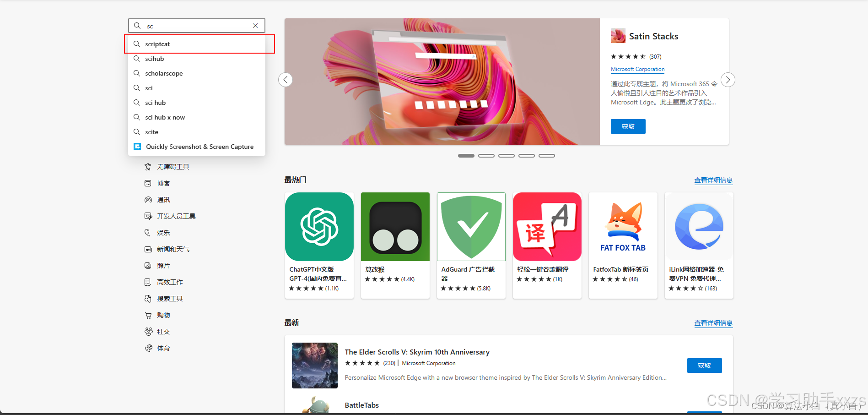Choose 'sci hub x now' suggestion
The width and height of the screenshot is (868, 415).
click(197, 117)
